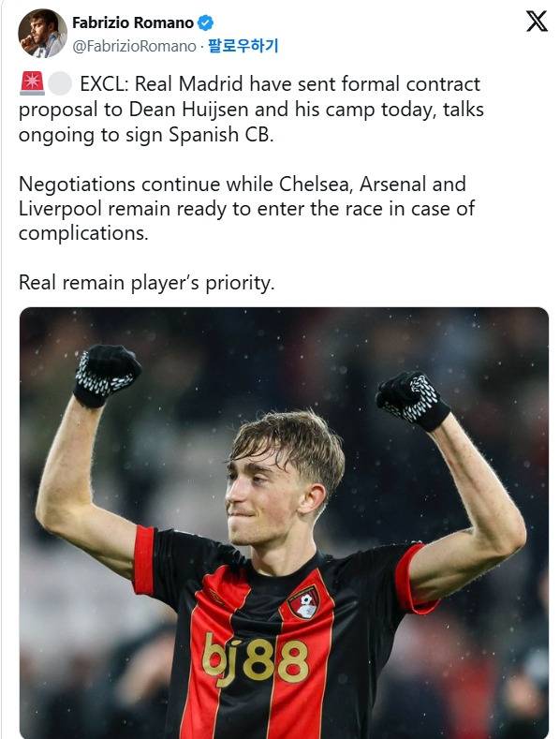This screenshot has width=560, height=739.
Task: Open the X logo link
Action: (537, 22)
